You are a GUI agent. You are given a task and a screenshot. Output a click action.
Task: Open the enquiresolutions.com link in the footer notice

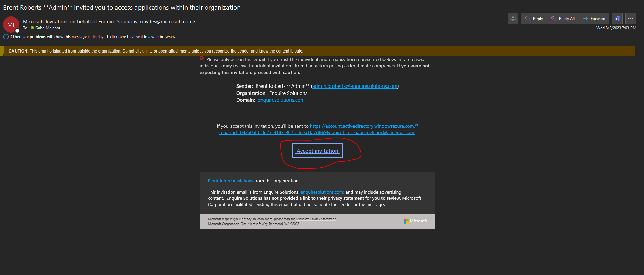(x=322, y=192)
